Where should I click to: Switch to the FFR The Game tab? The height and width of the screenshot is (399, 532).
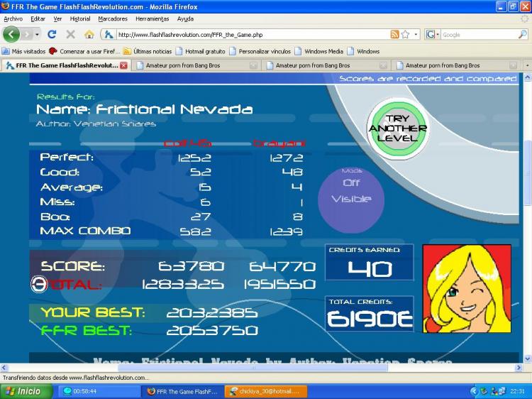(62, 65)
